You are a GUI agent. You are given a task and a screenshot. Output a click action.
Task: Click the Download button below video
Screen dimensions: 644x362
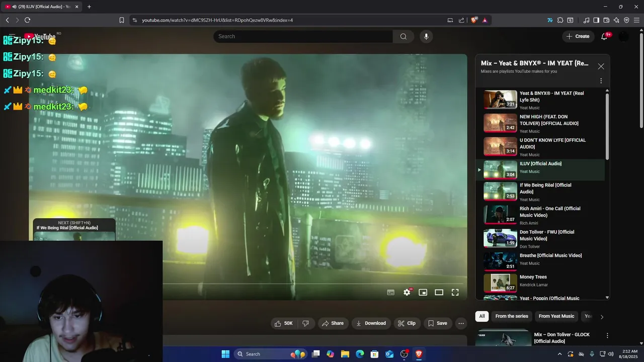coord(371,323)
